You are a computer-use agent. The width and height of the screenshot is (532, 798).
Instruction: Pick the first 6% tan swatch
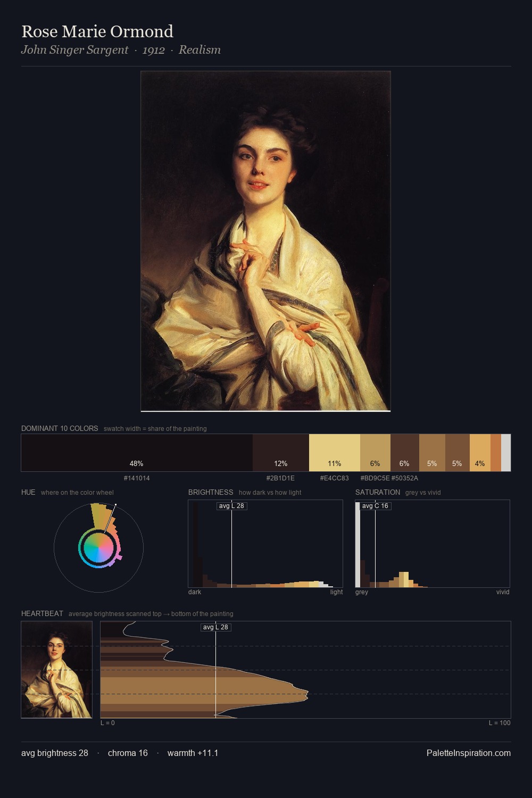coord(375,453)
